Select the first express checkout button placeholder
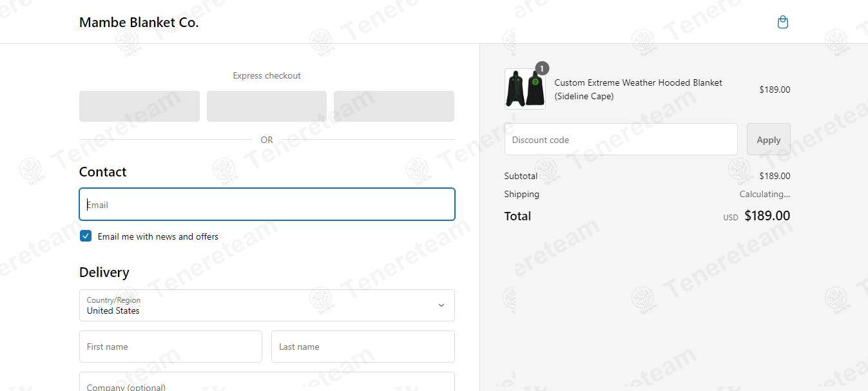The width and height of the screenshot is (868, 391). coord(139,106)
